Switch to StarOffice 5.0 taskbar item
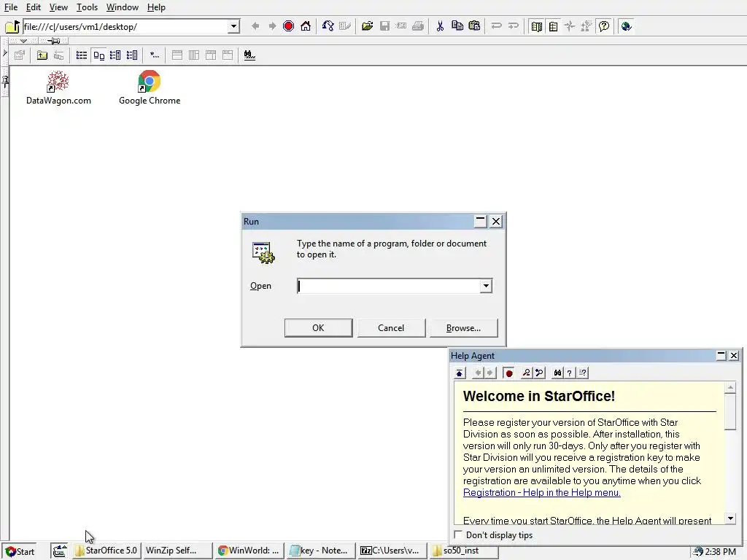 click(x=107, y=551)
